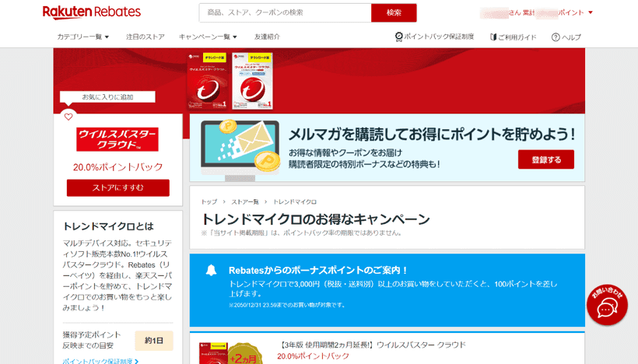Viewport: 638px width, 364px height.
Task: Click the 検索 search button
Action: 394,12
